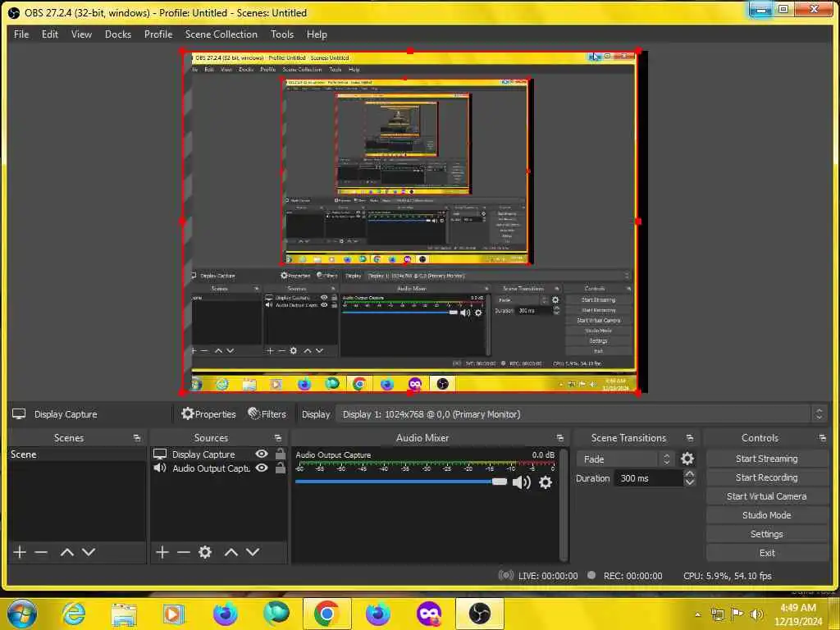Screen dimensions: 840x630
Task: Open the Action Center flag icon
Action: click(x=737, y=614)
